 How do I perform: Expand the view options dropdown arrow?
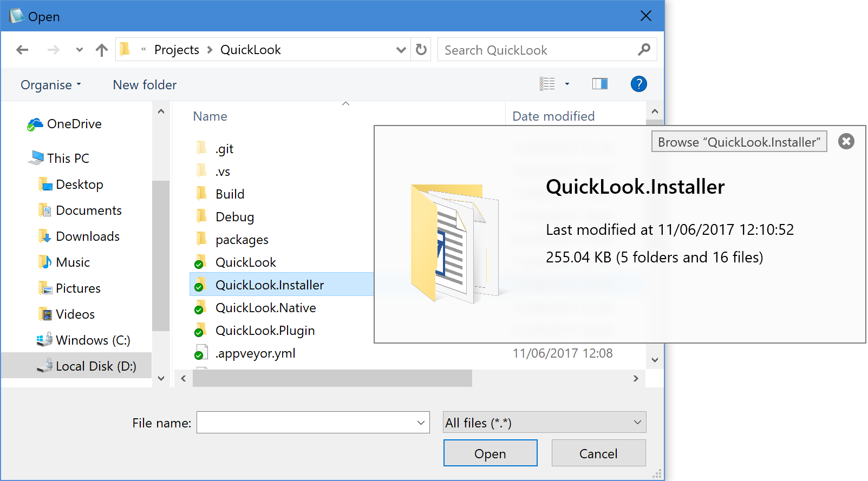pyautogui.click(x=567, y=84)
